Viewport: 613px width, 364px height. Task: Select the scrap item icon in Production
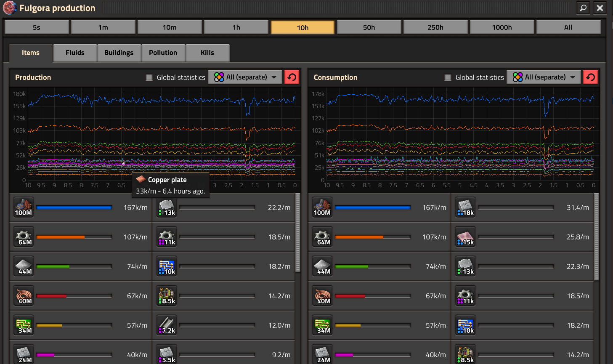[24, 207]
